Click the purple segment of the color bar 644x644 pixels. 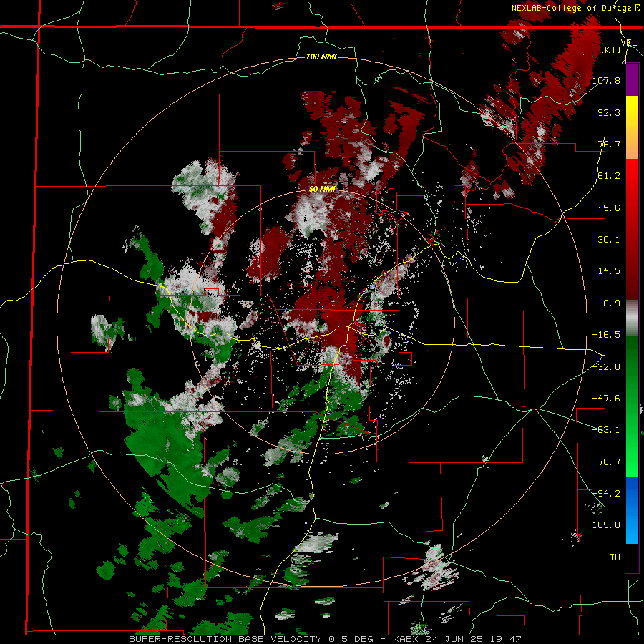[x=632, y=80]
